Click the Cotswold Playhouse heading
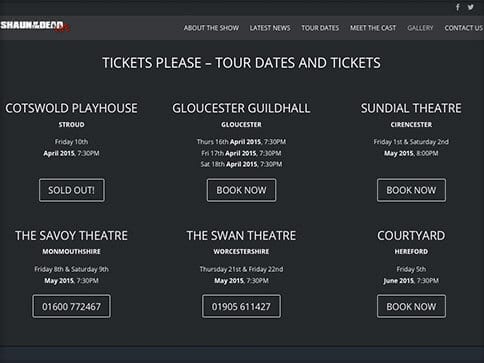The image size is (484, 363). tap(71, 108)
